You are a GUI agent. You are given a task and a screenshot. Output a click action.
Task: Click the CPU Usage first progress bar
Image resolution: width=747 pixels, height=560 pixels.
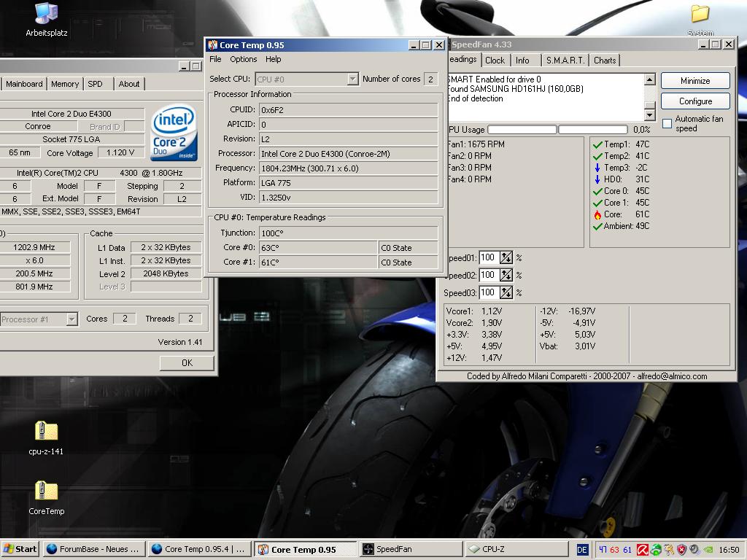522,130
